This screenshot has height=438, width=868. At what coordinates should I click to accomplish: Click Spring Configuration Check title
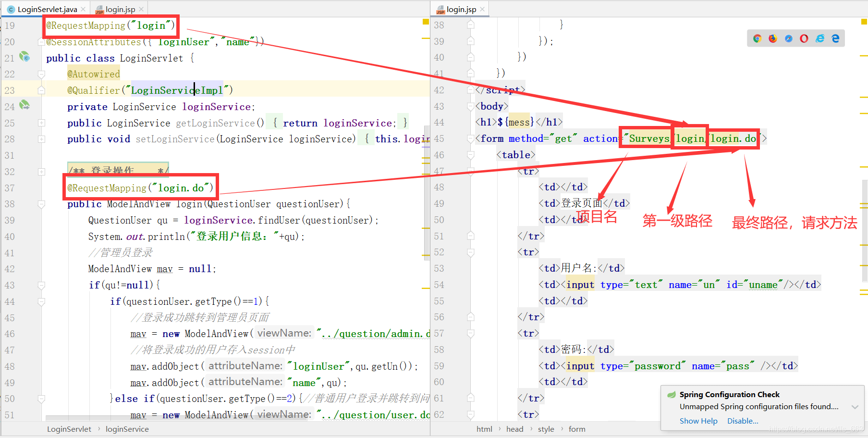(x=729, y=394)
